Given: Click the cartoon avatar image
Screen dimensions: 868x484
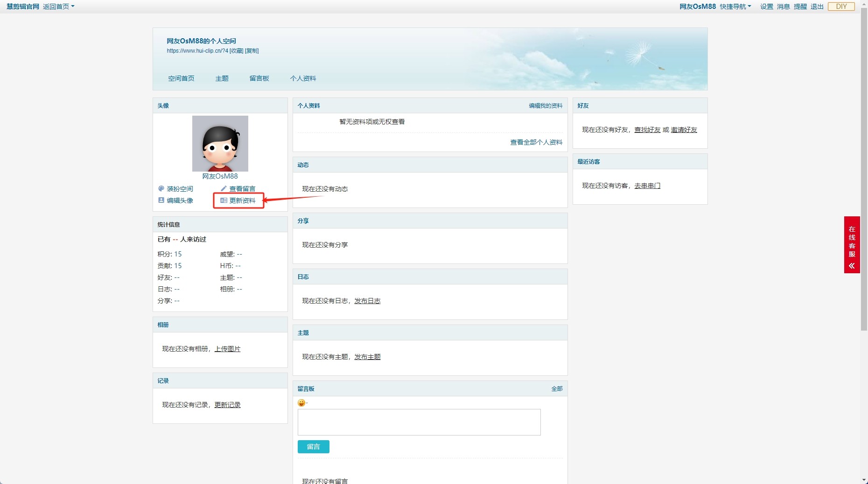Looking at the screenshot, I should [x=220, y=144].
